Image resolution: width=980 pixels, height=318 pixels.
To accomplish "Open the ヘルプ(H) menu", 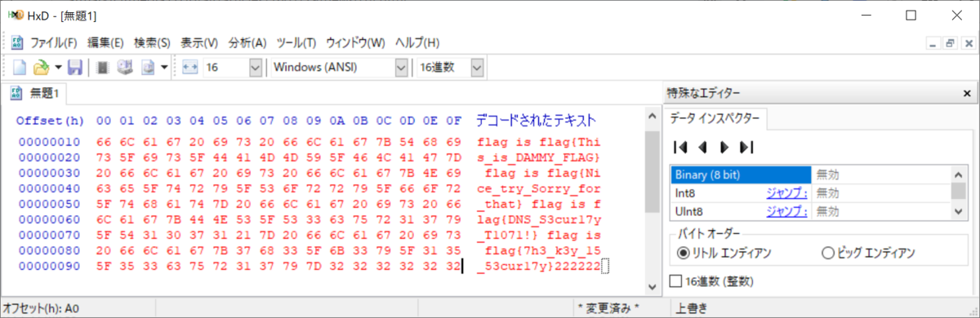I will coord(416,43).
